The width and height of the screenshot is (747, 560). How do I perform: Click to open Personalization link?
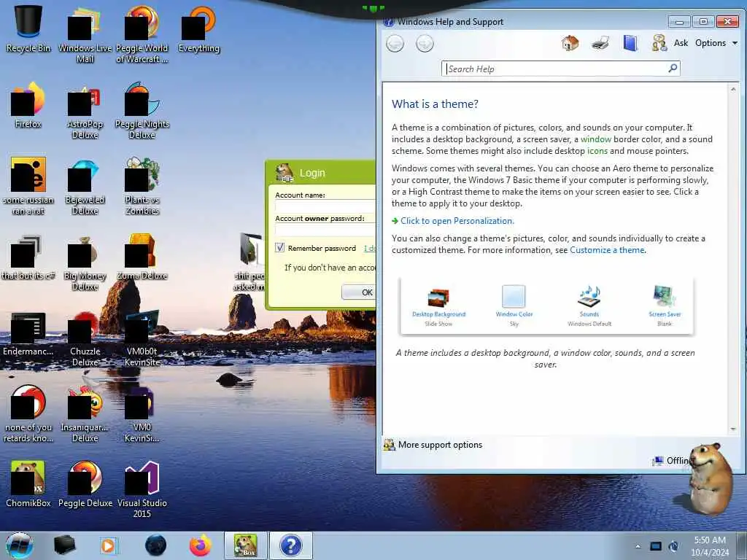coord(457,221)
